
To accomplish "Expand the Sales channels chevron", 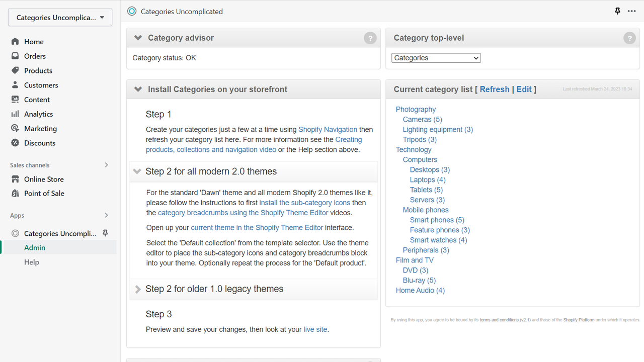I will (106, 165).
